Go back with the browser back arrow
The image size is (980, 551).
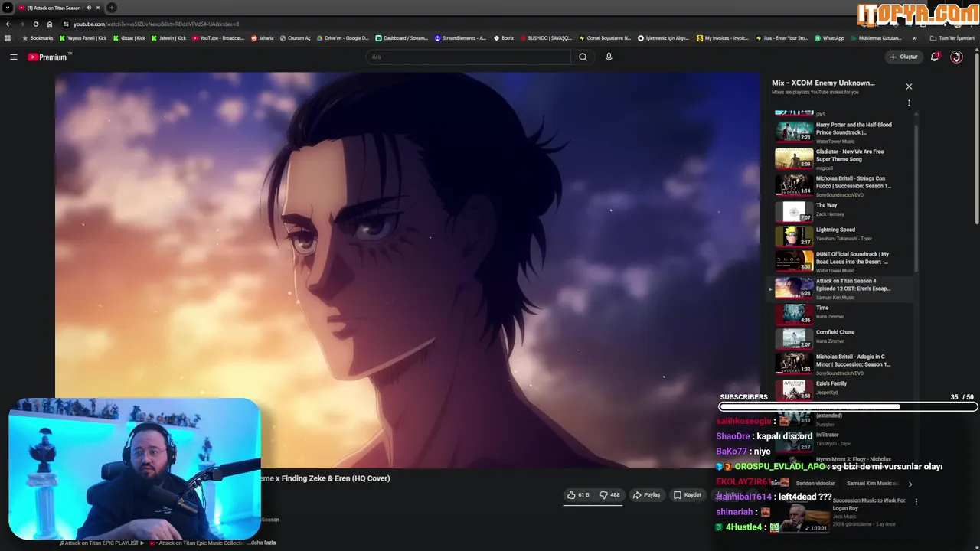point(8,24)
